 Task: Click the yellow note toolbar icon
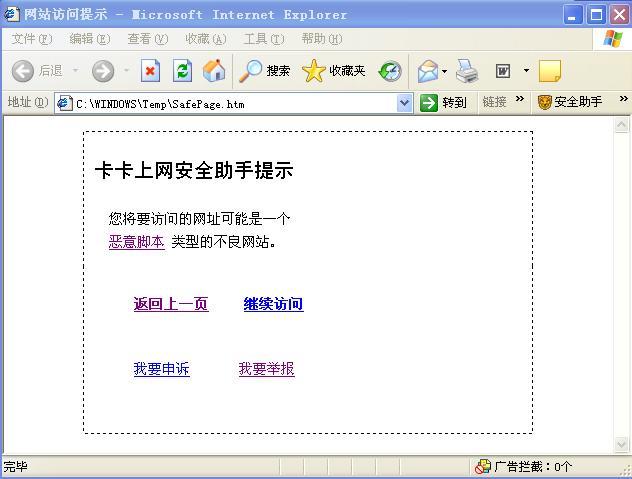coord(550,71)
